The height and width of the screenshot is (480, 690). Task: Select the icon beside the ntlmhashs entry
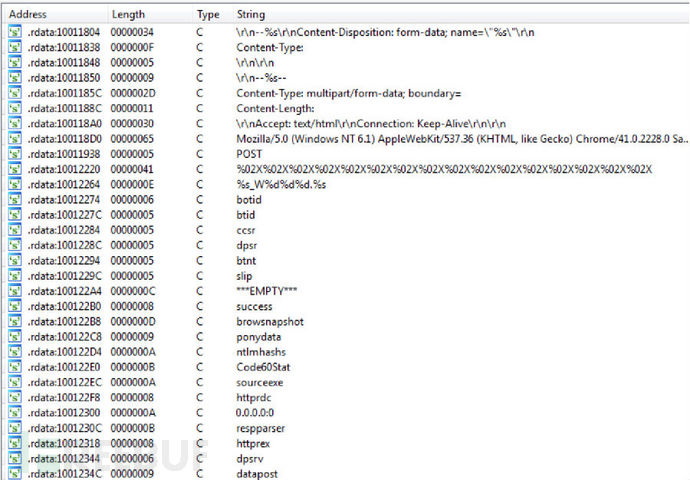14,352
